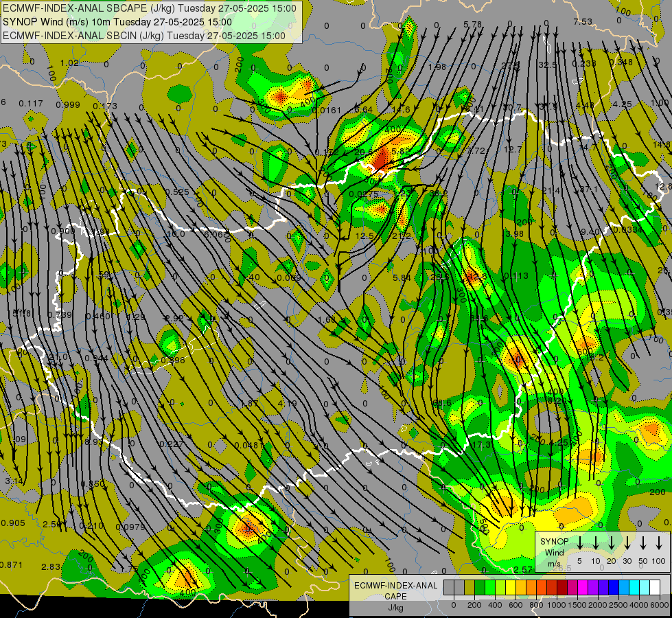Click the '0.069' value on the map
The width and height of the screenshot is (672, 618).
(289, 277)
